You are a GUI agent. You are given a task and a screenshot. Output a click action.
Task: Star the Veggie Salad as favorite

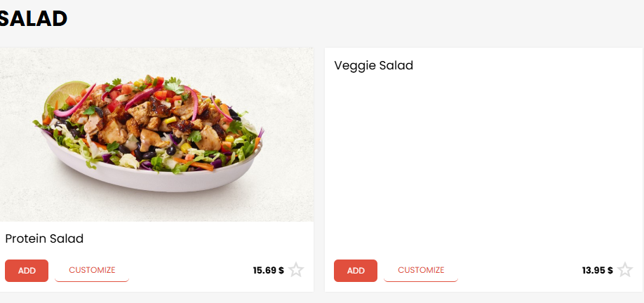[625, 270]
